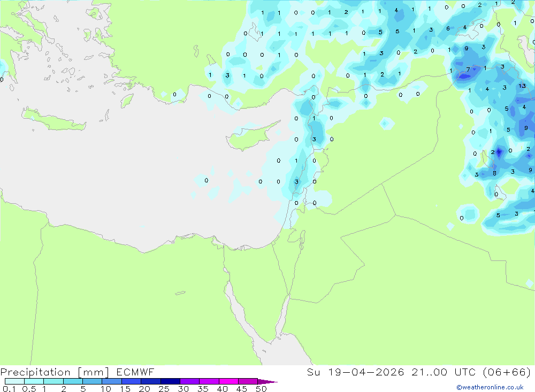Pick the 35–40 mm legend swatch
Screen dimensions: 535x392
(x=209, y=381)
